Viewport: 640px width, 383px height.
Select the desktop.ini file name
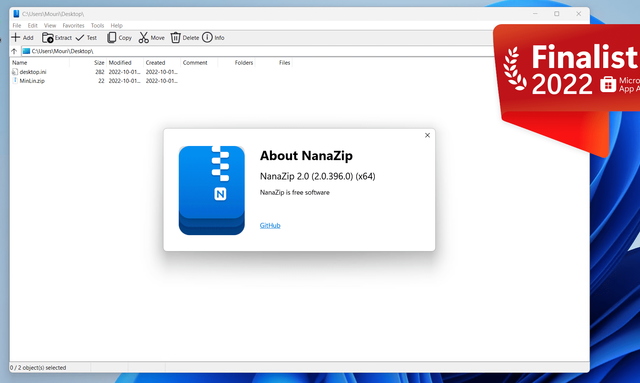33,72
